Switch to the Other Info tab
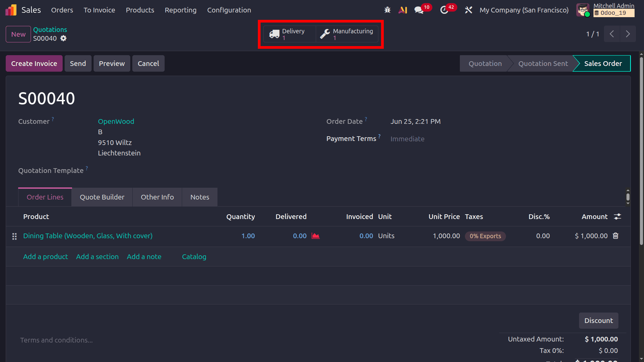Screen dimensions: 644x362 (x=157, y=197)
